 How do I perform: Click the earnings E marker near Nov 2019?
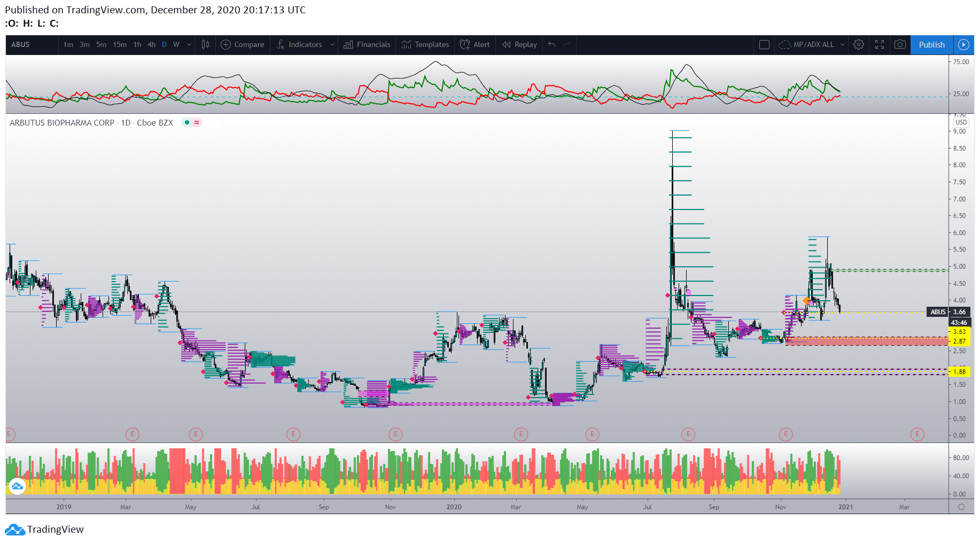[395, 434]
